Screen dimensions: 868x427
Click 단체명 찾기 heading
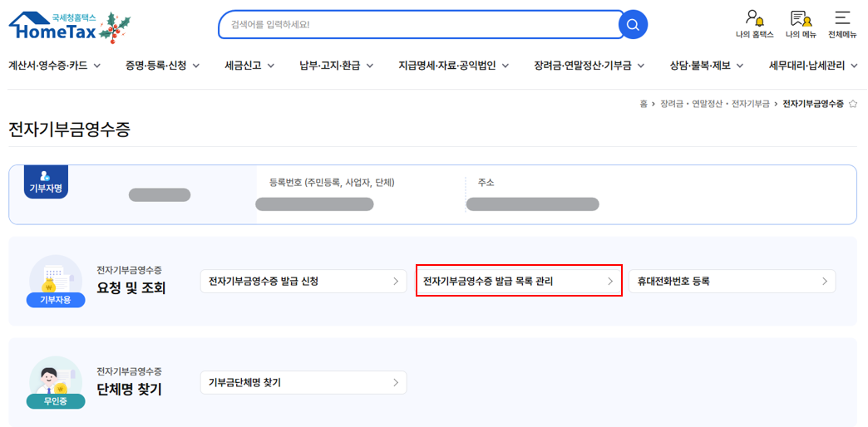pyautogui.click(x=129, y=390)
